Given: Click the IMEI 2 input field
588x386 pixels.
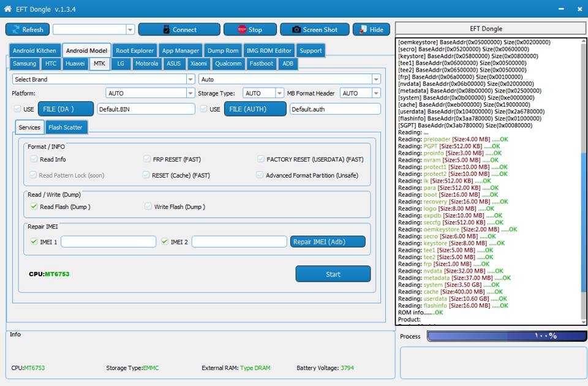Looking at the screenshot, I should coord(239,241).
